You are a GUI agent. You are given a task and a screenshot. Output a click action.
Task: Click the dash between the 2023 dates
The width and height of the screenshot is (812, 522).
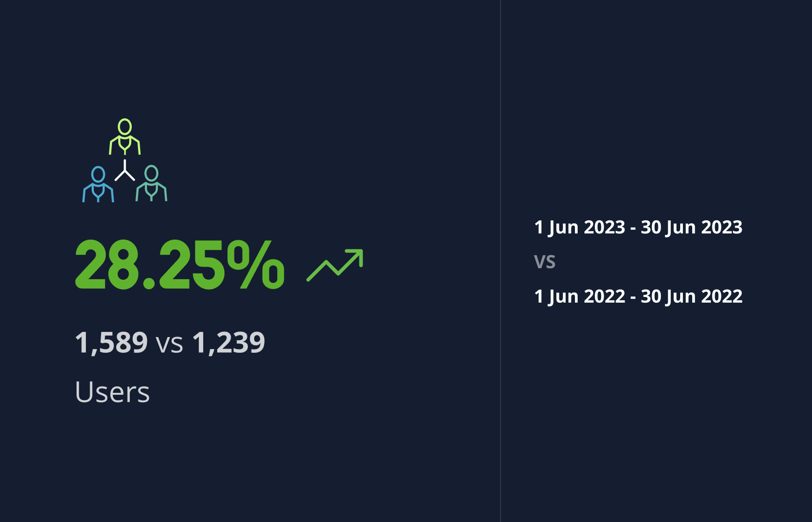pyautogui.click(x=633, y=228)
